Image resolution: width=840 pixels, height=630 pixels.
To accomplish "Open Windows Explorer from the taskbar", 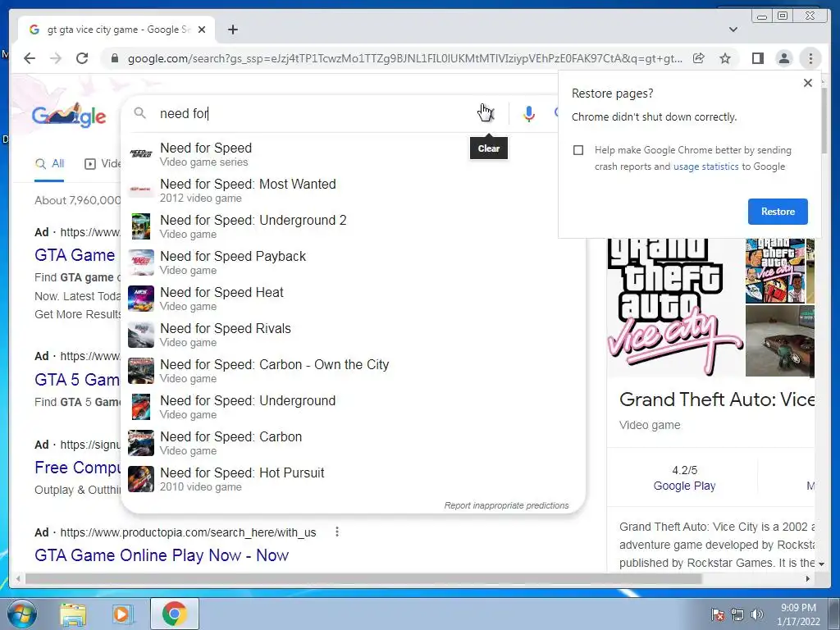I will tap(73, 614).
